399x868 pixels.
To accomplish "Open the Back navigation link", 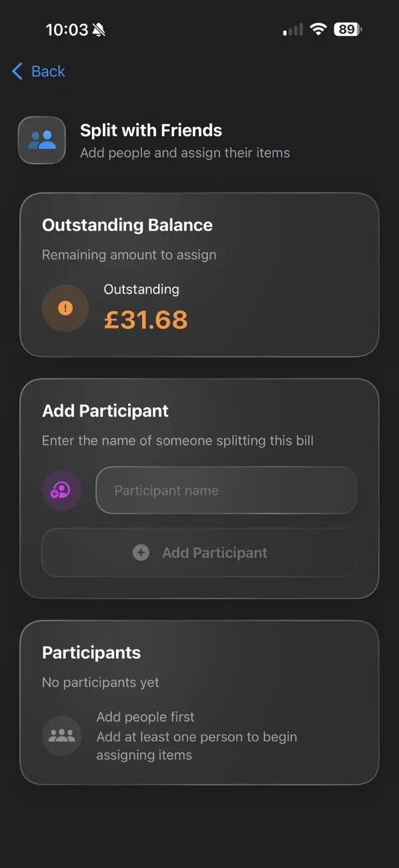I will pos(47,71).
